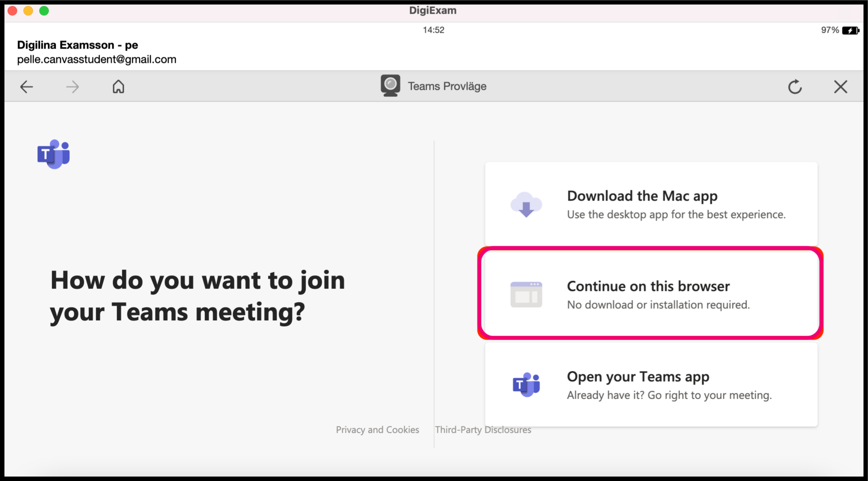Viewport: 868px width, 481px height.
Task: Click the text Use the desktop app for the best experience
Action: [676, 215]
